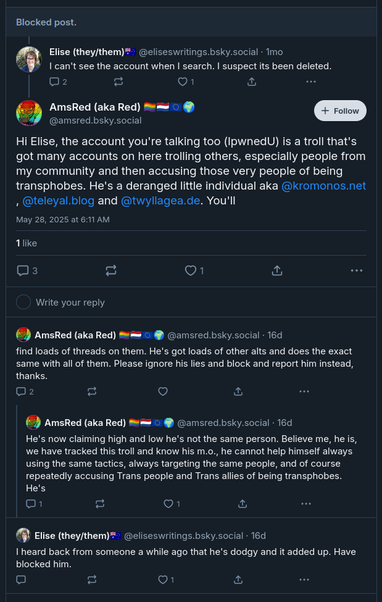
Task: Open the @teleyal.blog mention link
Action: point(58,201)
